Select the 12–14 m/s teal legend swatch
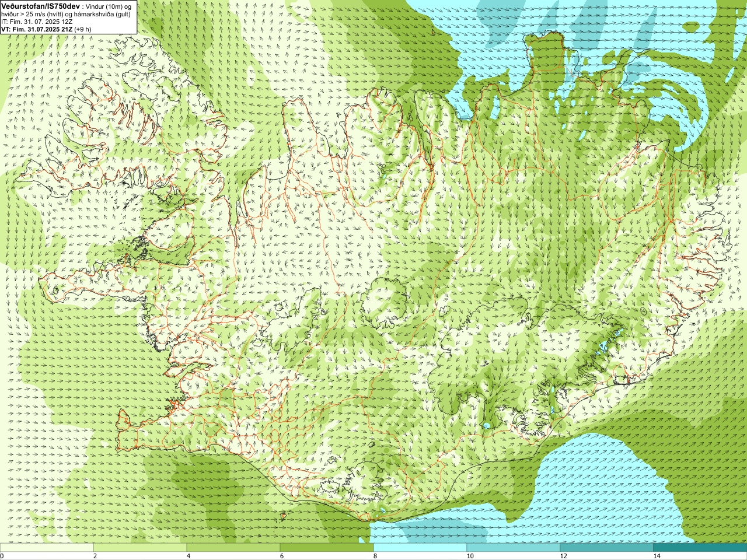747x560 pixels. 607,548
